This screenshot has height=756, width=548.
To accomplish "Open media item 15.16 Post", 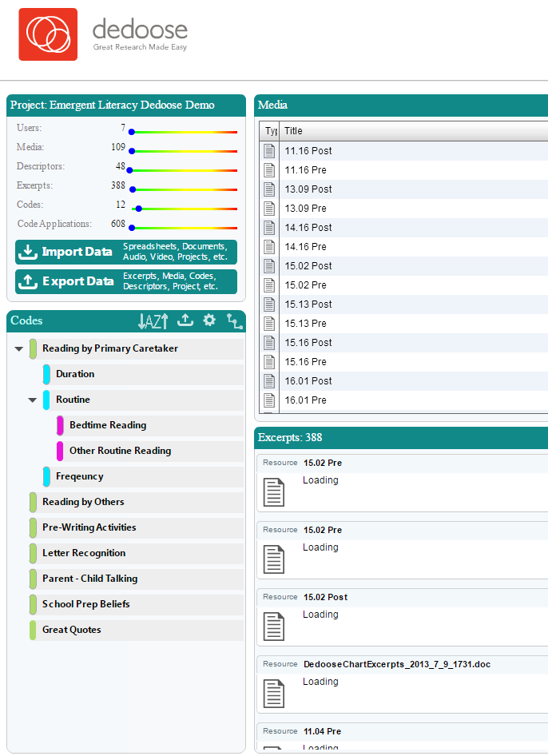I will tap(308, 343).
